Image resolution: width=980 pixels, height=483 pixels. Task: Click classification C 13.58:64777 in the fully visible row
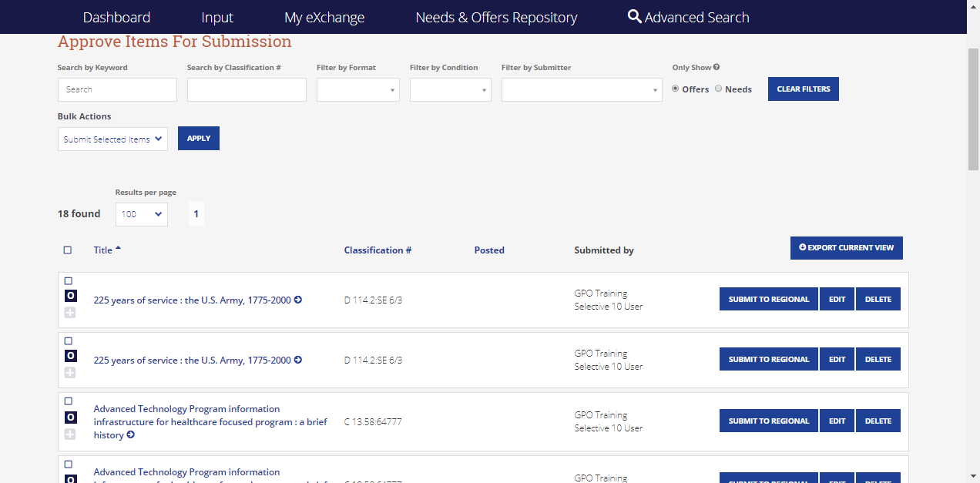coord(373,422)
